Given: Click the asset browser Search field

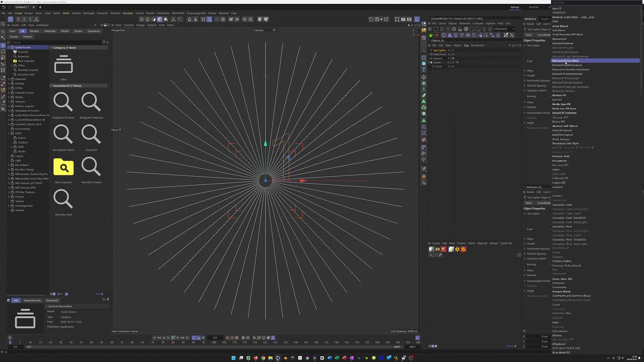Looking at the screenshot, I should coord(58,42).
